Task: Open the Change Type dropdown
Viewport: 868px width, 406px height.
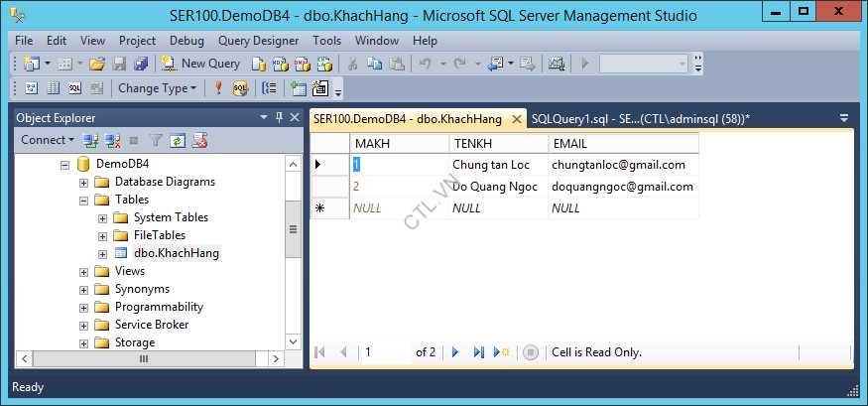Action: (x=158, y=88)
